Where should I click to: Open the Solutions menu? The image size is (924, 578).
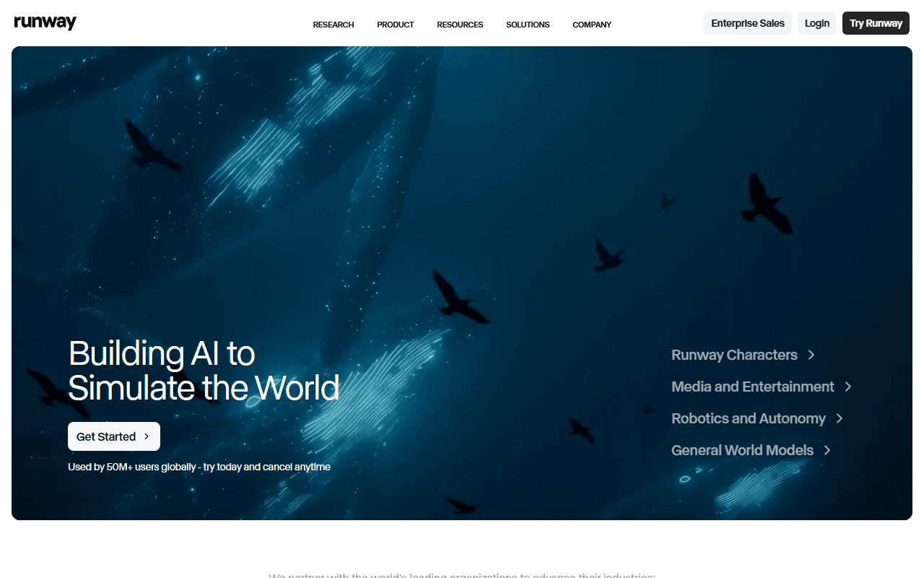528,25
